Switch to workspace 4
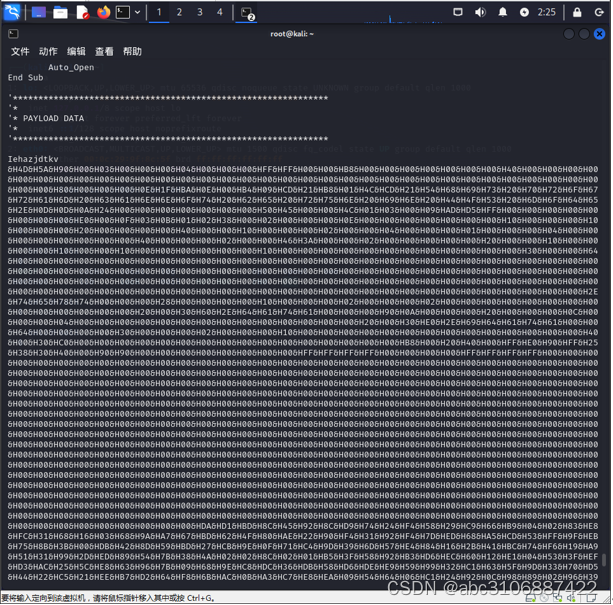 click(220, 13)
